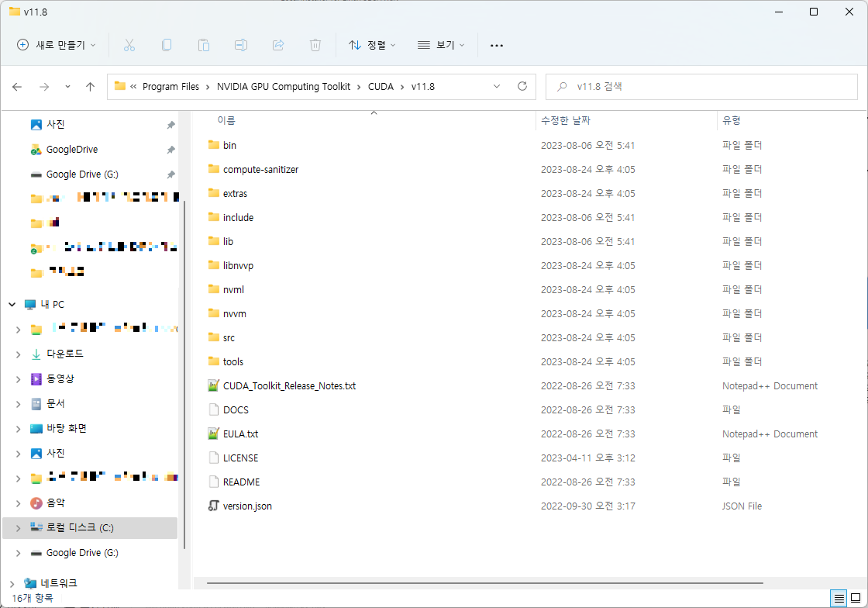Select the include folder

click(x=238, y=218)
